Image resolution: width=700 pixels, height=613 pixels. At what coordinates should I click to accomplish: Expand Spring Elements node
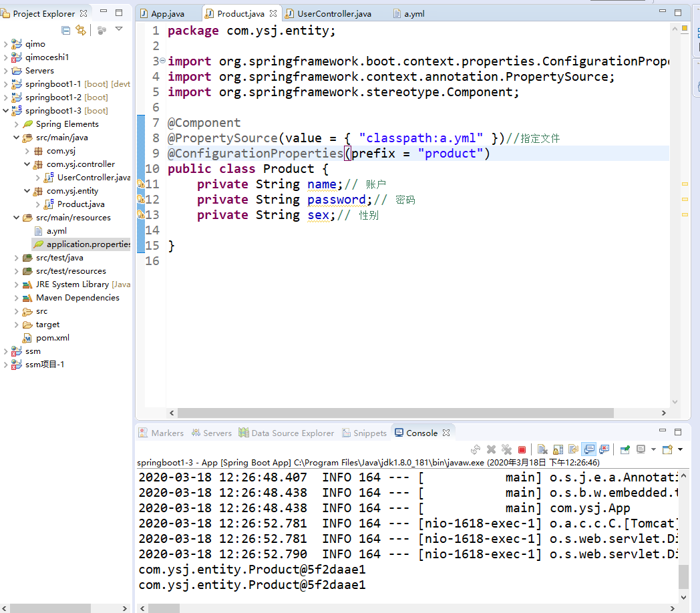pyautogui.click(x=16, y=124)
